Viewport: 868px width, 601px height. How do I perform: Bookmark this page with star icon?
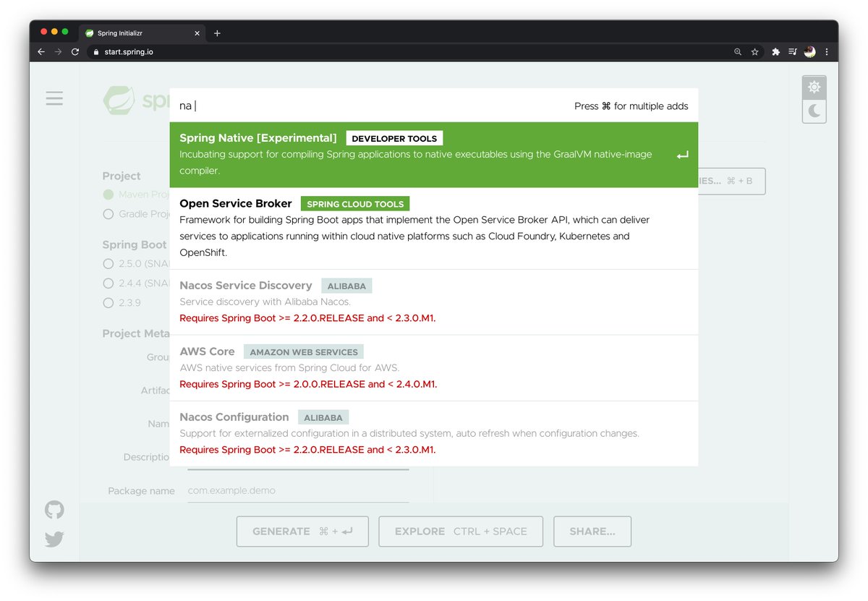click(x=754, y=52)
